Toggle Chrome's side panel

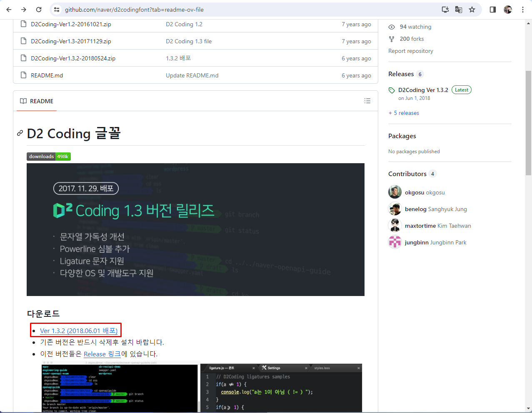492,9
